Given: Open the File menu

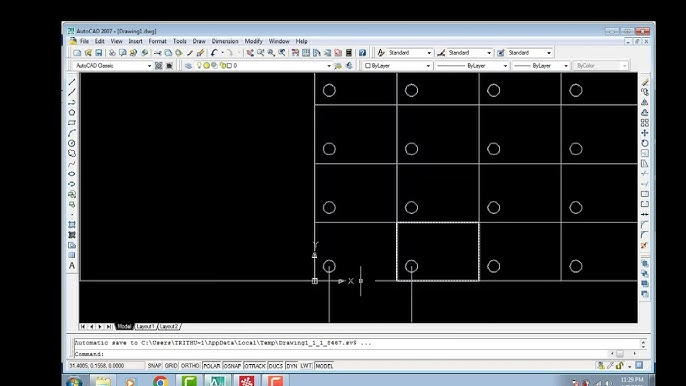Looking at the screenshot, I should pyautogui.click(x=84, y=41).
